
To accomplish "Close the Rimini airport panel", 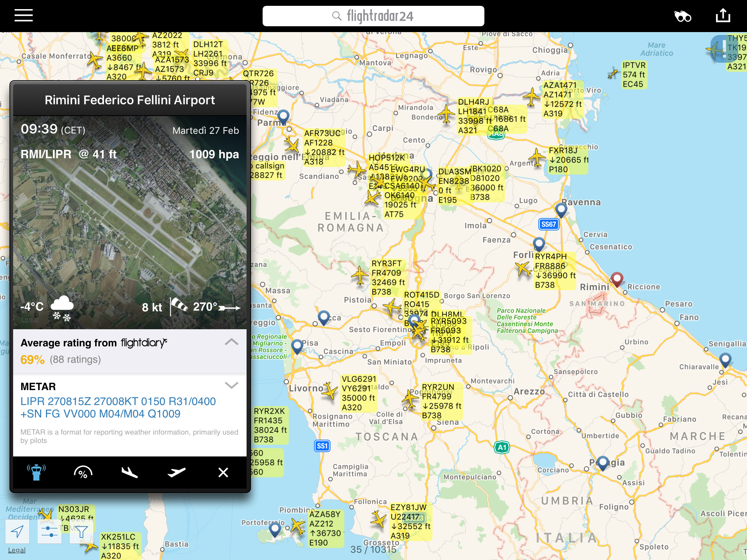I will coord(223,472).
